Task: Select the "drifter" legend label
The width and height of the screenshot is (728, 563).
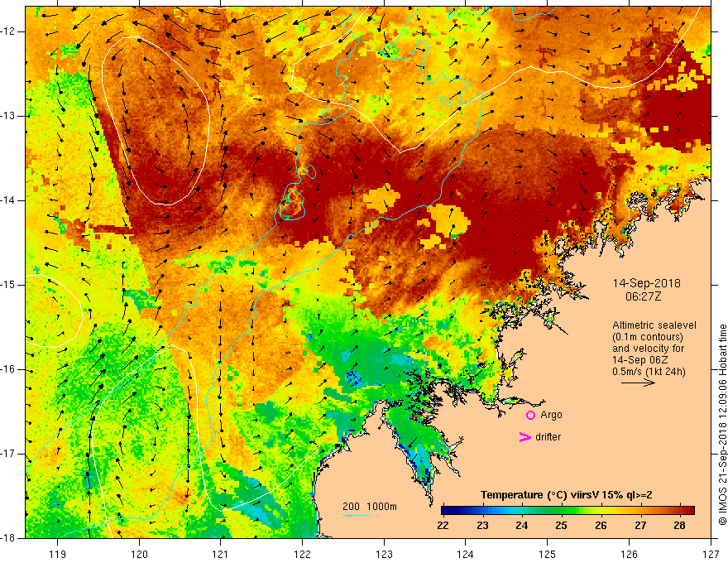Action: [548, 437]
